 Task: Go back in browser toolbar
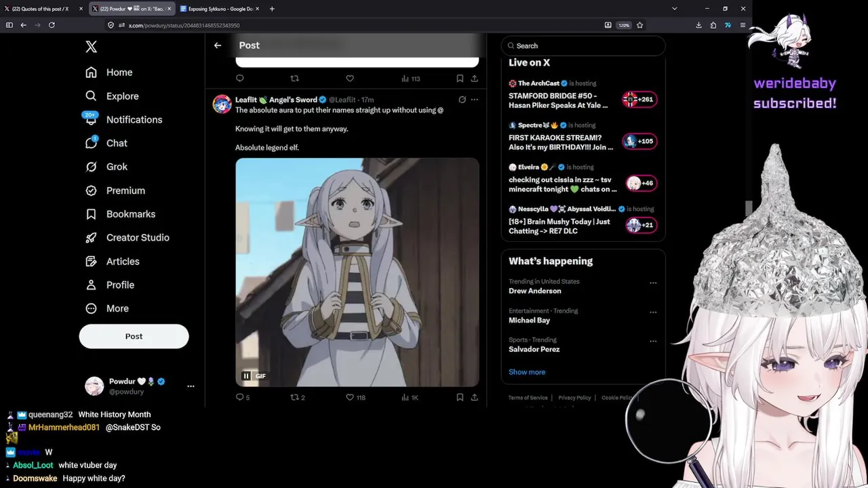pos(23,25)
